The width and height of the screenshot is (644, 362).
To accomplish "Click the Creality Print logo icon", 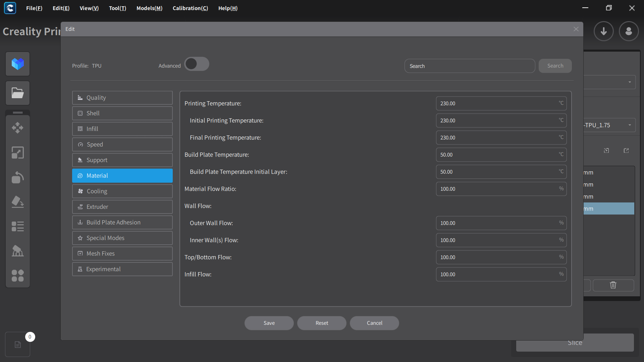I will [x=10, y=8].
